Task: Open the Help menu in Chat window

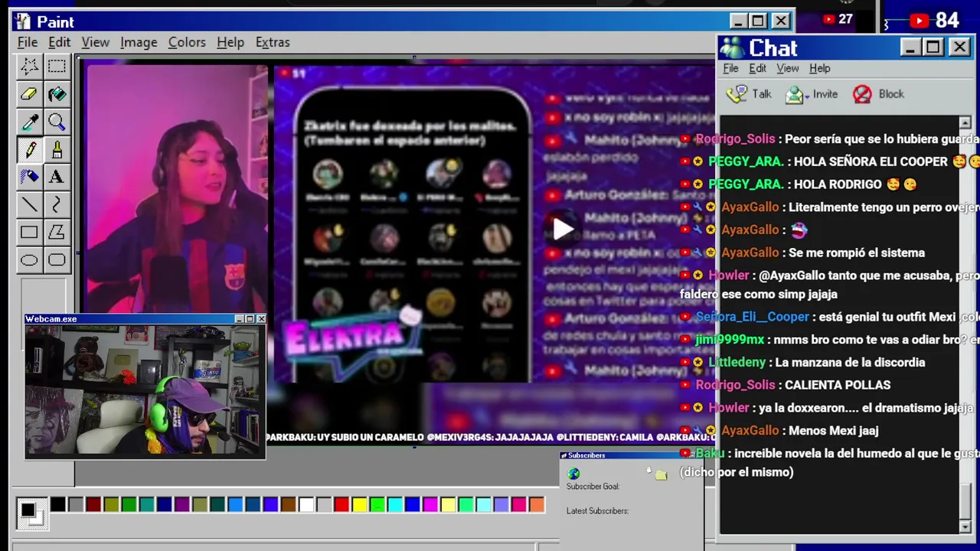Action: pyautogui.click(x=819, y=69)
